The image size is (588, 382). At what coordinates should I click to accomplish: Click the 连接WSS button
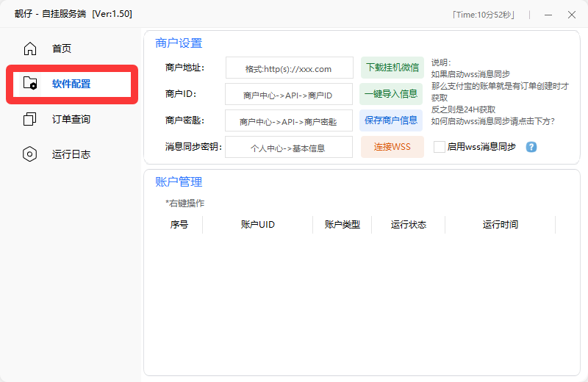[x=392, y=147]
